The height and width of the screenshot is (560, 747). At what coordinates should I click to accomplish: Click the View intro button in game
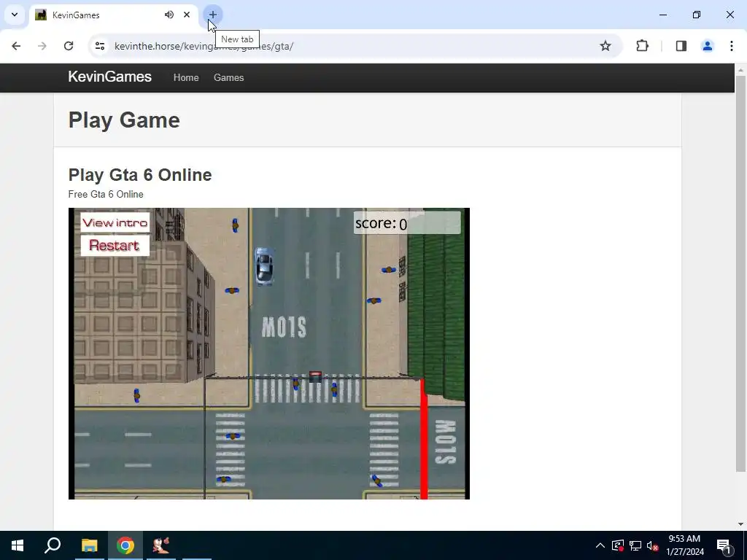click(115, 222)
